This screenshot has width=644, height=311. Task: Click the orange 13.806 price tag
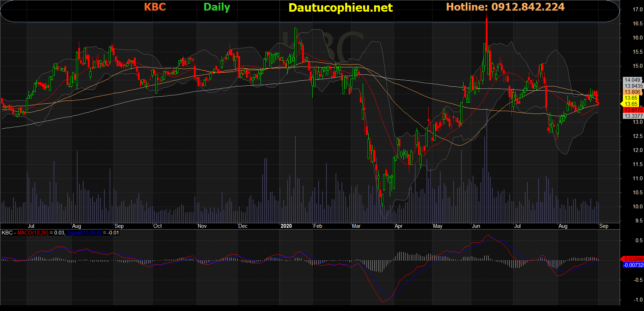(x=632, y=92)
